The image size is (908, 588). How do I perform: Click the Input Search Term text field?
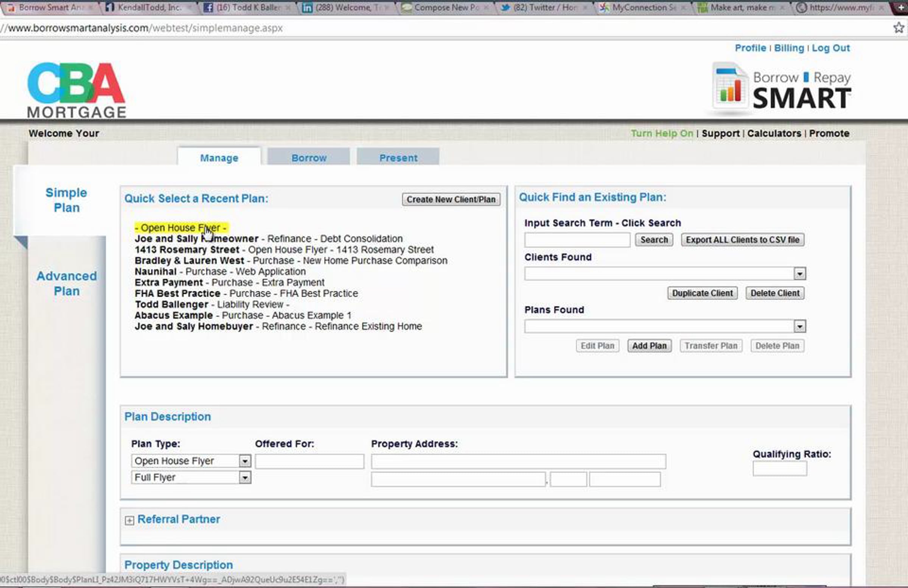[577, 240]
